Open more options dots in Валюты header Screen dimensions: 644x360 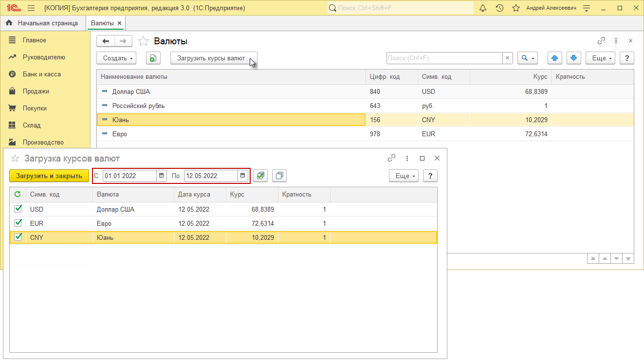click(x=616, y=41)
